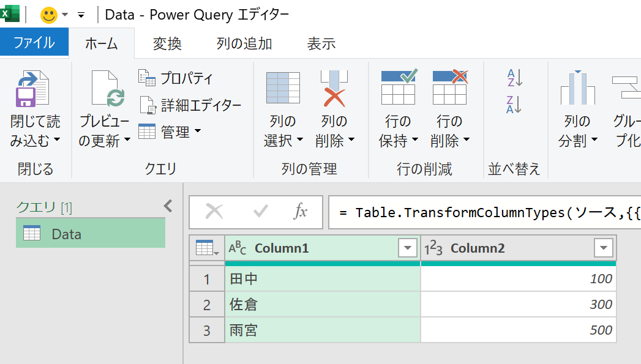The width and height of the screenshot is (641, 364).
Task: Open the Advanced Editor (詳細エディター)
Action: [190, 105]
